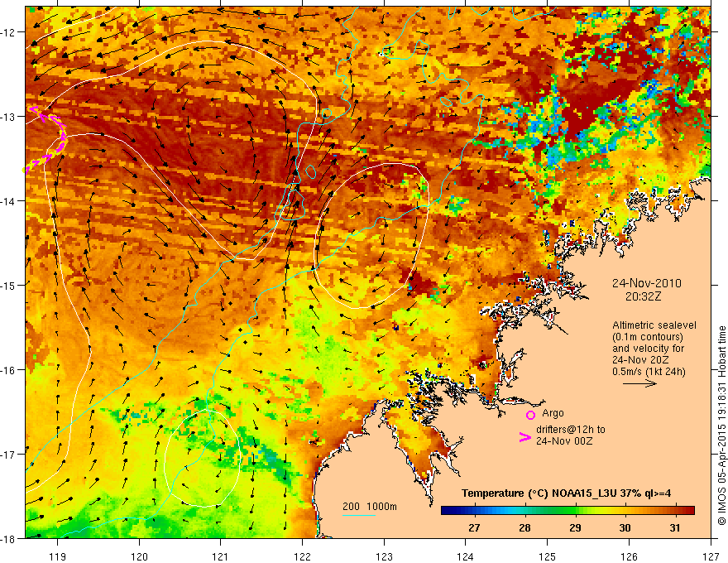
Task: Click the longitude axis label 123
Action: 384,556
